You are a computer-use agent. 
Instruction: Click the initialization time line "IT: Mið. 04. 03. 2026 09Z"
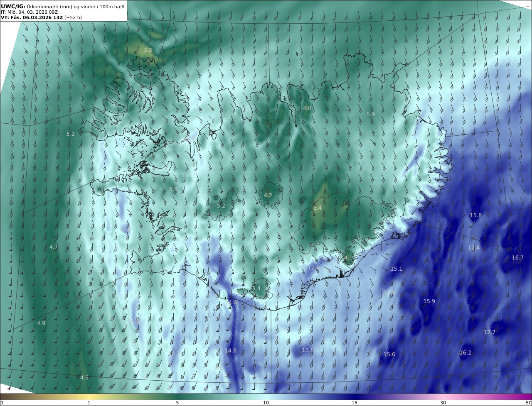pyautogui.click(x=29, y=12)
